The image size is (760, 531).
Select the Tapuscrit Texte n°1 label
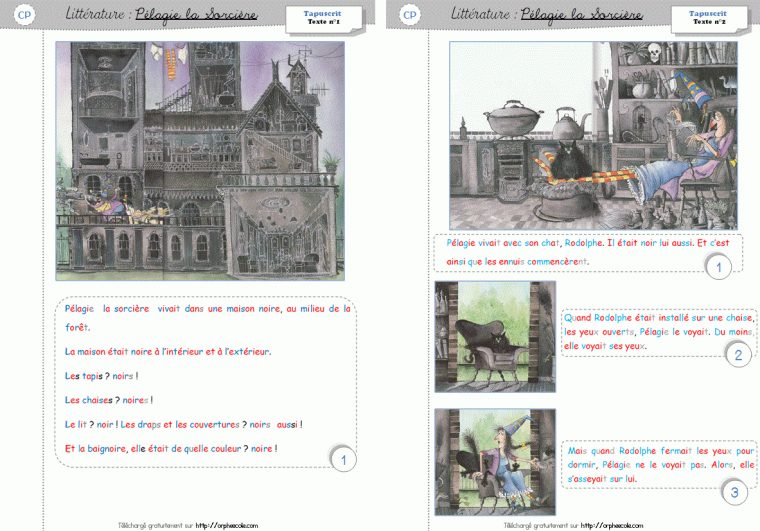coord(323,18)
